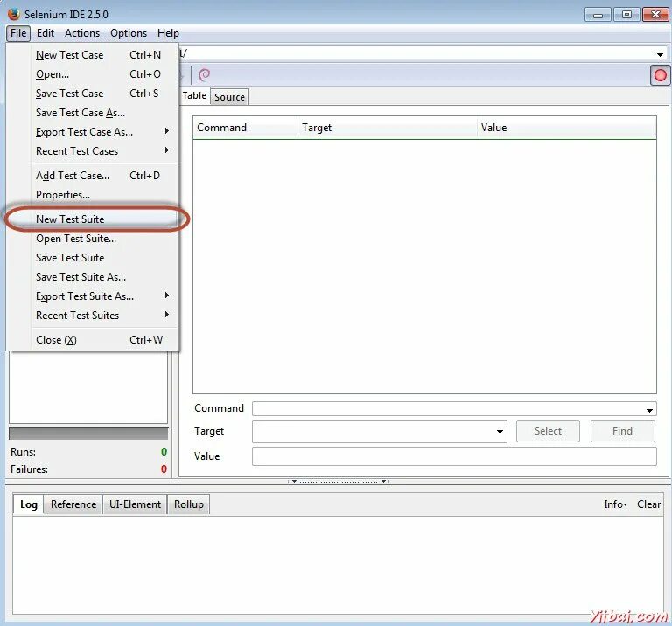Maximize the Selenium IDE window
Viewport: 672px width, 626px height.
[626, 15]
